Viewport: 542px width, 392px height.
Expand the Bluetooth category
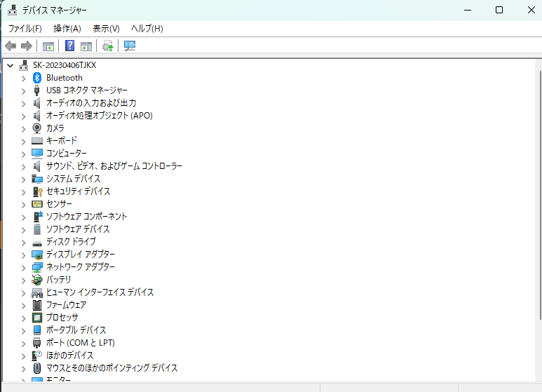23,79
